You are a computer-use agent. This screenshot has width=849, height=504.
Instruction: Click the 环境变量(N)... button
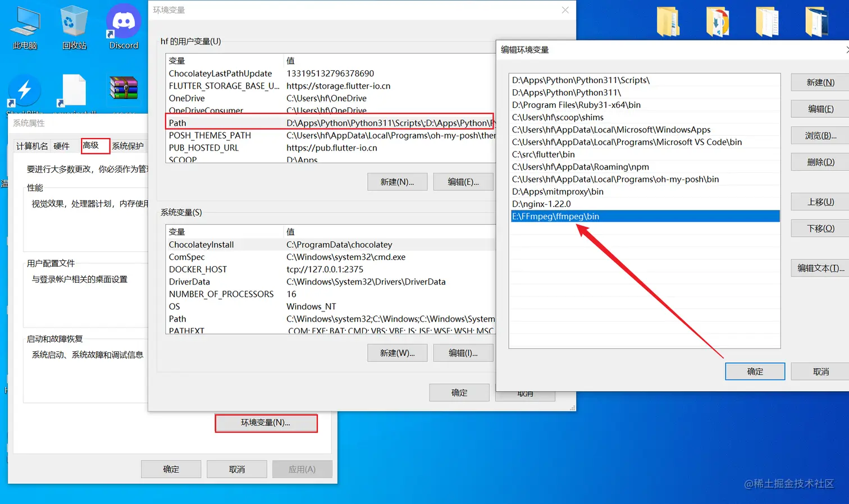[266, 423]
